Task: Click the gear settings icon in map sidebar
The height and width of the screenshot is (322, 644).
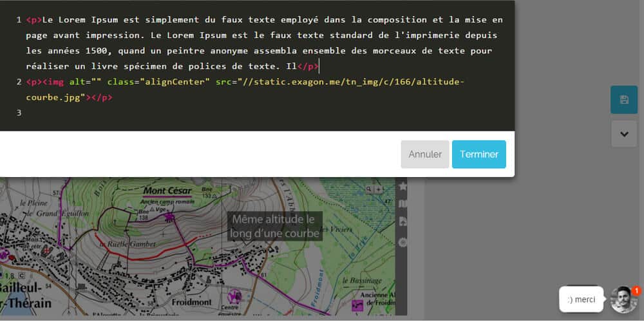Action: [402, 242]
